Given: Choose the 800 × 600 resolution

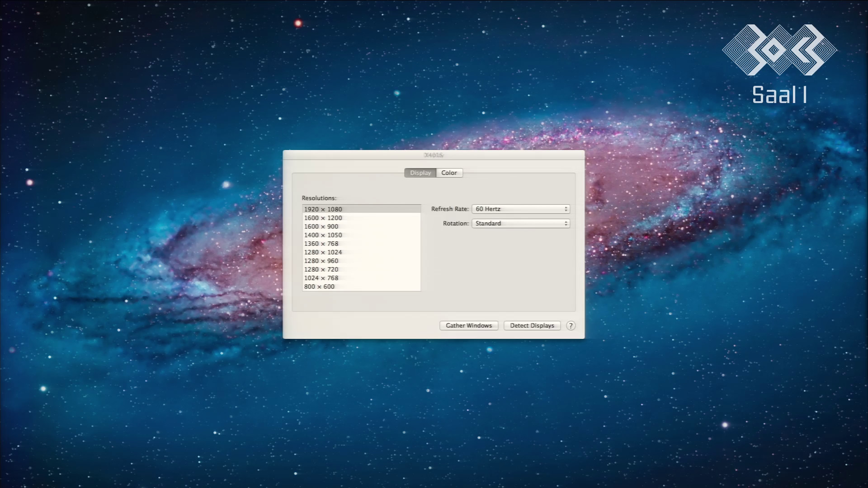Looking at the screenshot, I should [361, 286].
